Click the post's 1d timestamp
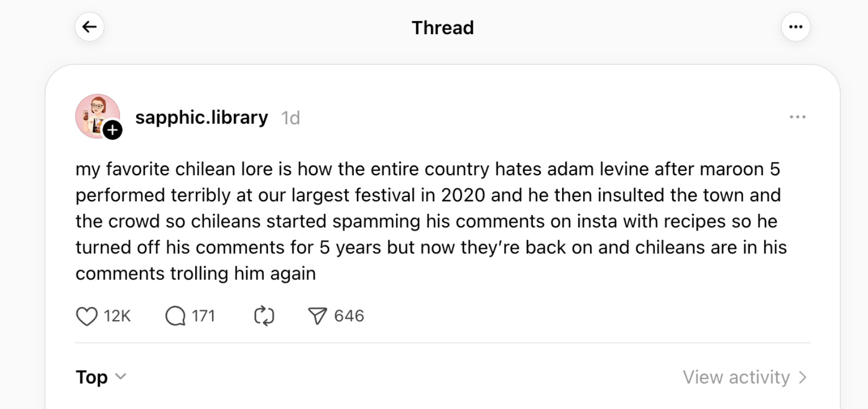868x409 pixels. (x=290, y=118)
